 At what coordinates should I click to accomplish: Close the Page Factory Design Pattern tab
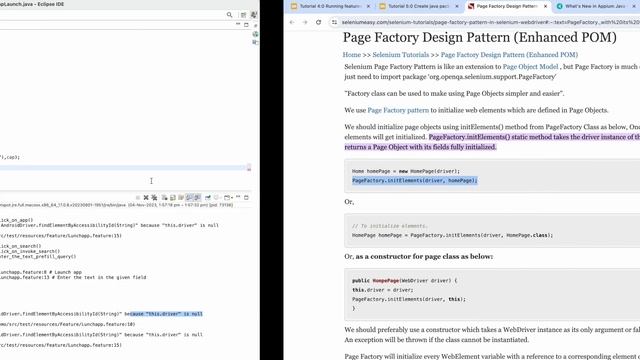tap(545, 6)
